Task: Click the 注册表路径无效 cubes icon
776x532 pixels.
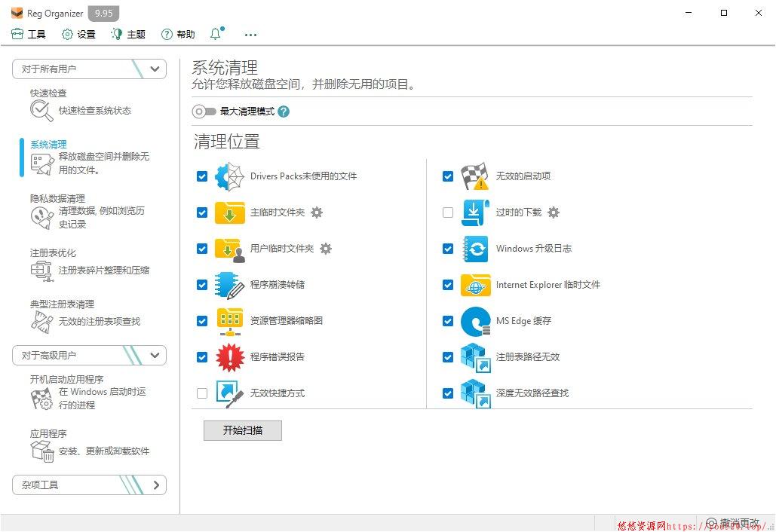Action: 475,357
